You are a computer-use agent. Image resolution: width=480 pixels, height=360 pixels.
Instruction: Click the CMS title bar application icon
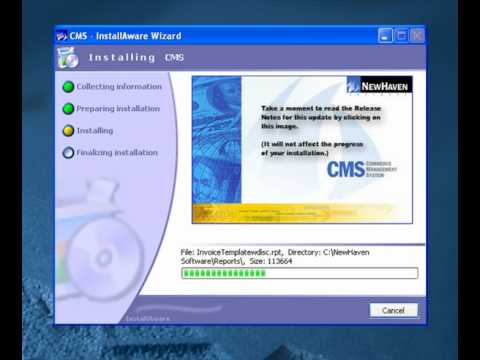tap(62, 36)
